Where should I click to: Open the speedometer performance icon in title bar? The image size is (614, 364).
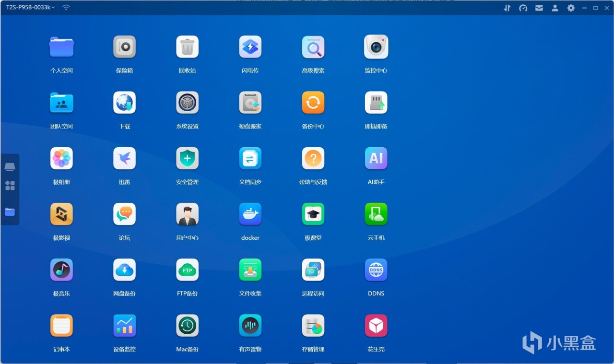point(523,8)
